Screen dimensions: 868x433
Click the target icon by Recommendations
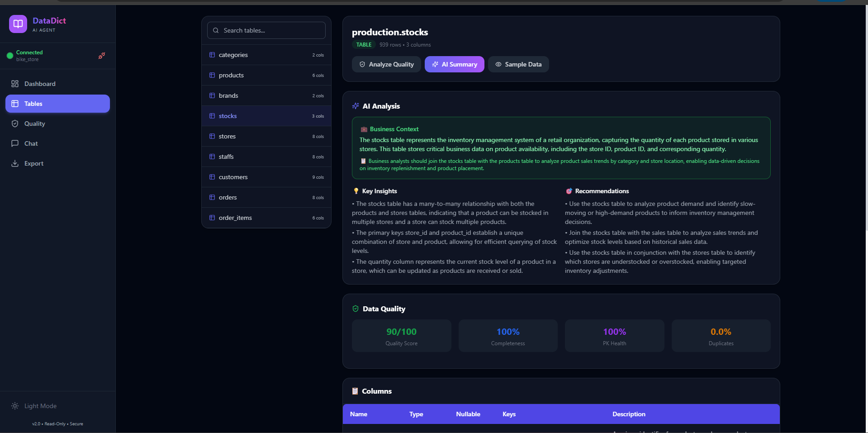click(569, 191)
